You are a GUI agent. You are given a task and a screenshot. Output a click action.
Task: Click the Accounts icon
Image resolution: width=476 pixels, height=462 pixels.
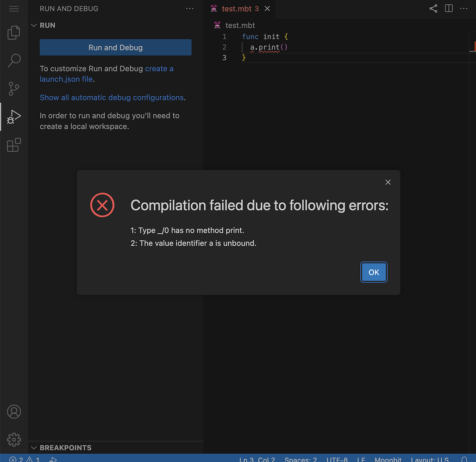click(x=14, y=412)
